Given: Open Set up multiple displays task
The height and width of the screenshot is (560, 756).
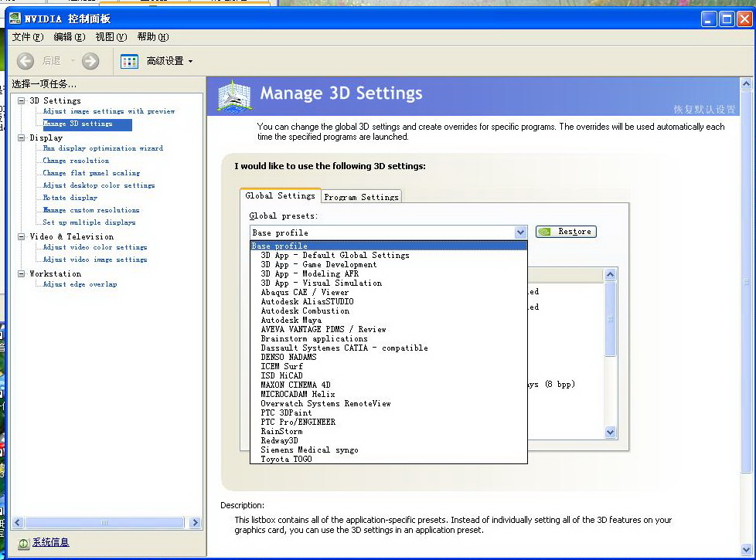Looking at the screenshot, I should (89, 222).
